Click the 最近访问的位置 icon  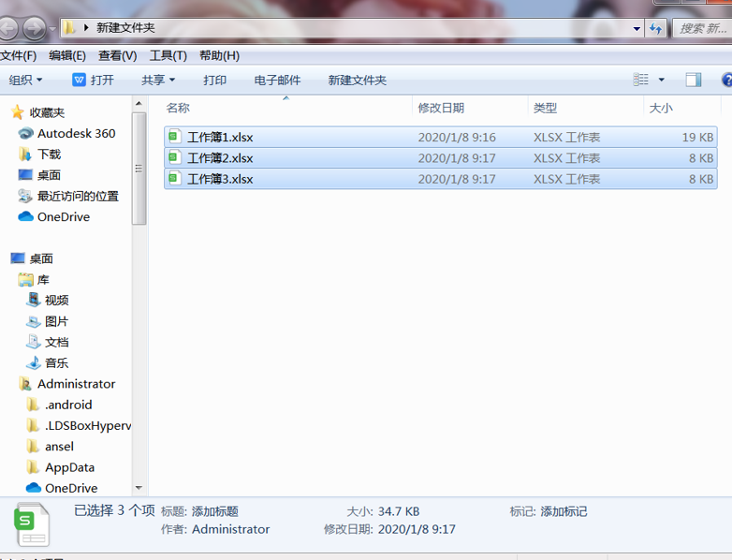pyautogui.click(x=24, y=196)
